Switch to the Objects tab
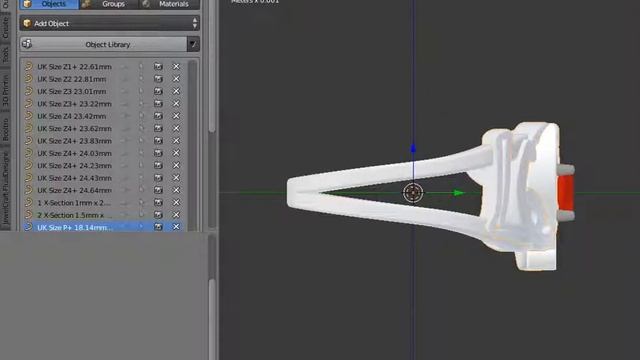Viewport: 640px width, 360px height. [x=49, y=4]
